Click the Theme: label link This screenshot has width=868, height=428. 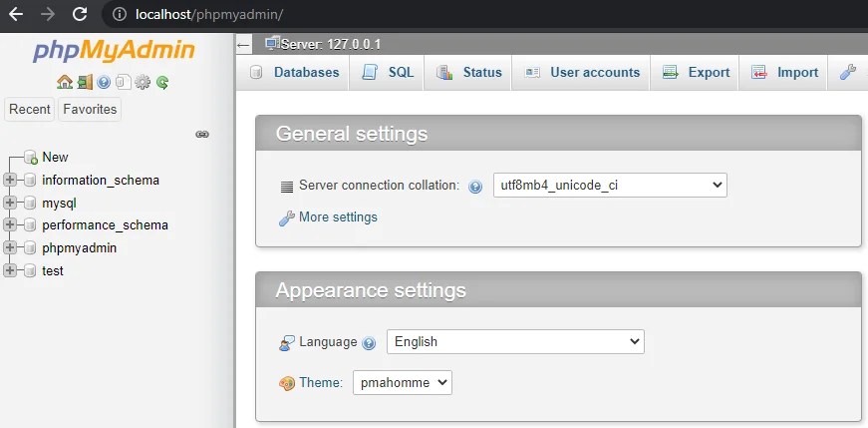point(321,382)
